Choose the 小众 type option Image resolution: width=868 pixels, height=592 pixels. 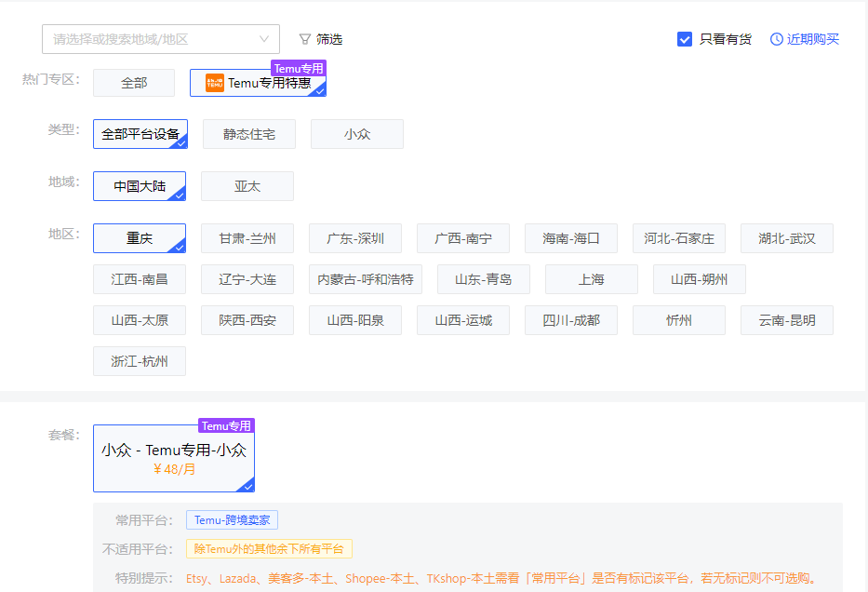357,134
